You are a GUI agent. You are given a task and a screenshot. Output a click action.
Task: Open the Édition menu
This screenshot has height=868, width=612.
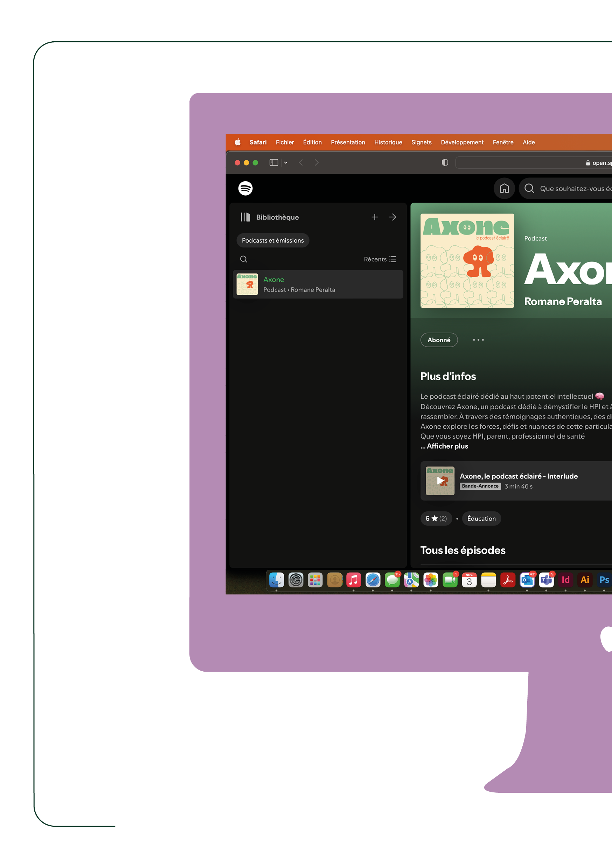coord(312,142)
